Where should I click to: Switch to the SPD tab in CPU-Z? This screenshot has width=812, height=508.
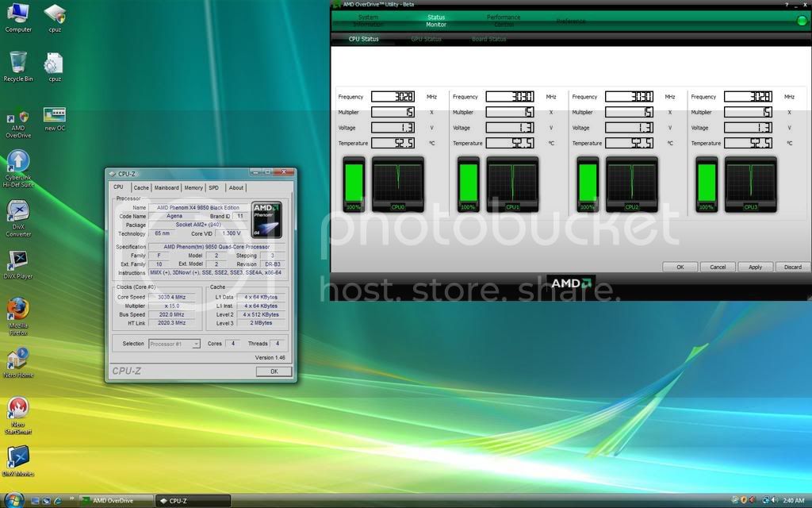click(x=214, y=187)
